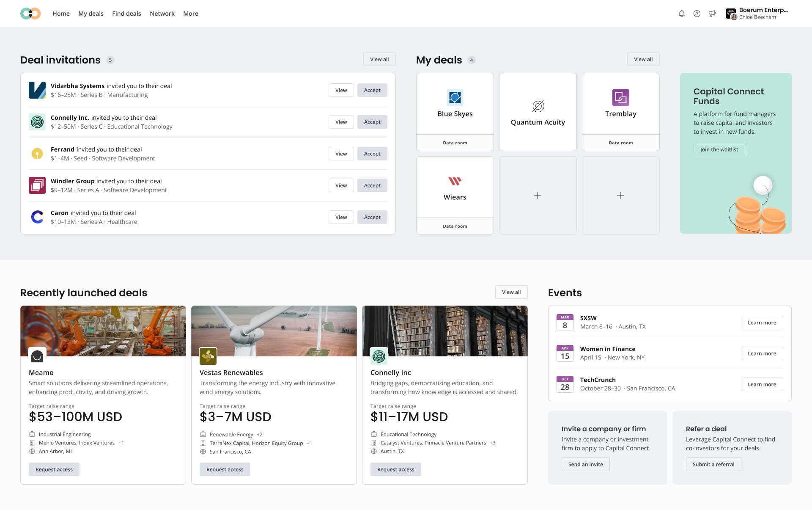Switch to the Network section
This screenshot has height=510, width=812.
(162, 13)
